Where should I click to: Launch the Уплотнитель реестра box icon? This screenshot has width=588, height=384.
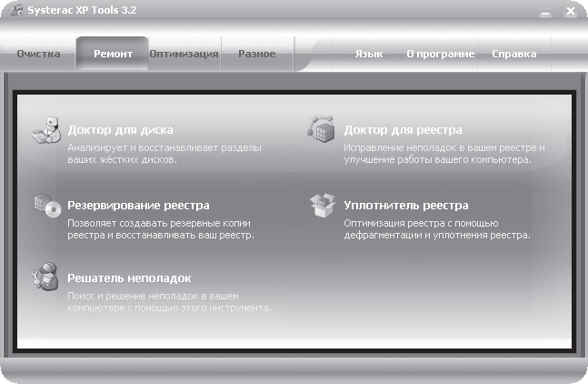323,205
